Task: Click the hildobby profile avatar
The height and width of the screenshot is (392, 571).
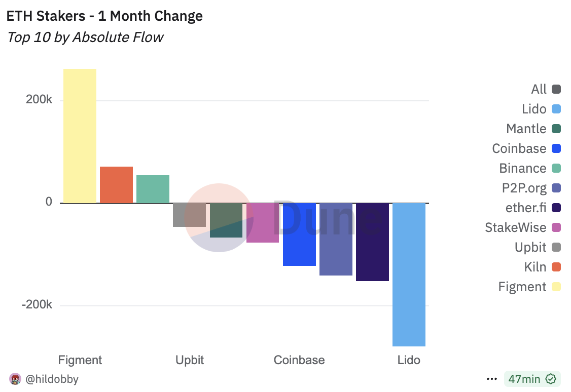Action: pos(15,379)
